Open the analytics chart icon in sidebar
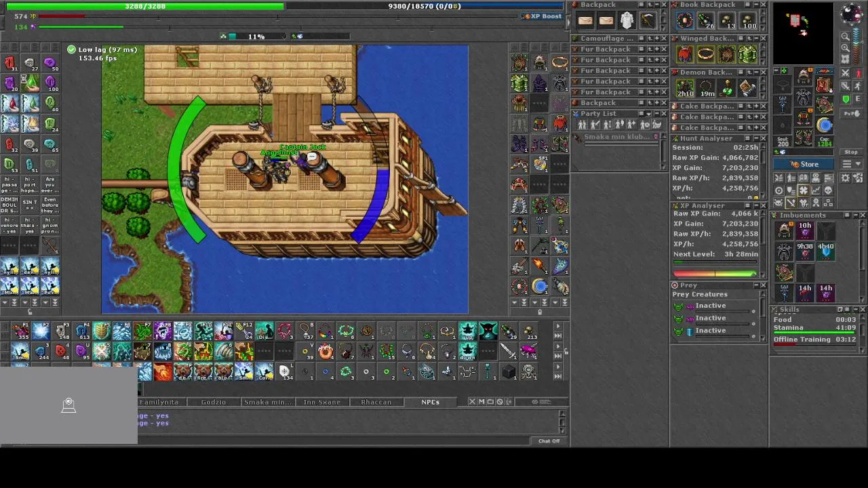This screenshot has width=868, height=488. tap(816, 190)
